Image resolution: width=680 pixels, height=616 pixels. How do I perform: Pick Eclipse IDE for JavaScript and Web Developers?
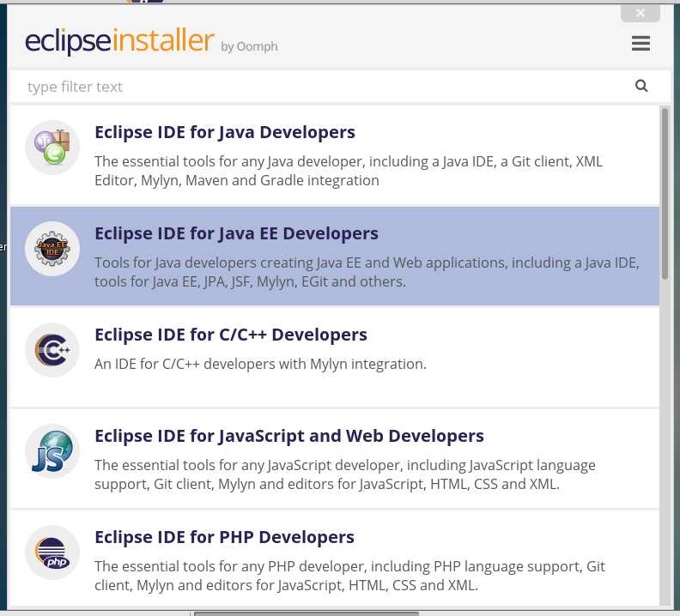(x=289, y=436)
